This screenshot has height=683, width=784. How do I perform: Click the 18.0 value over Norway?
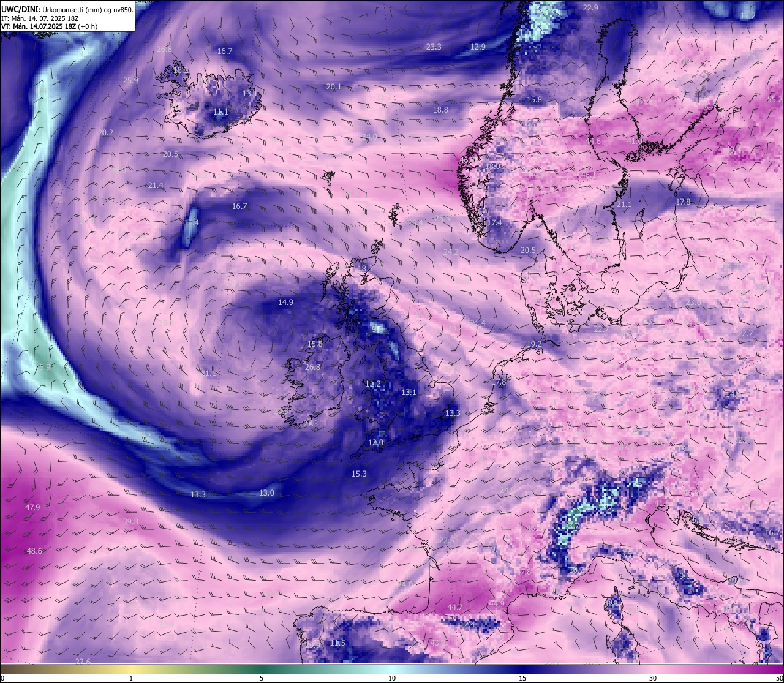coord(492,167)
